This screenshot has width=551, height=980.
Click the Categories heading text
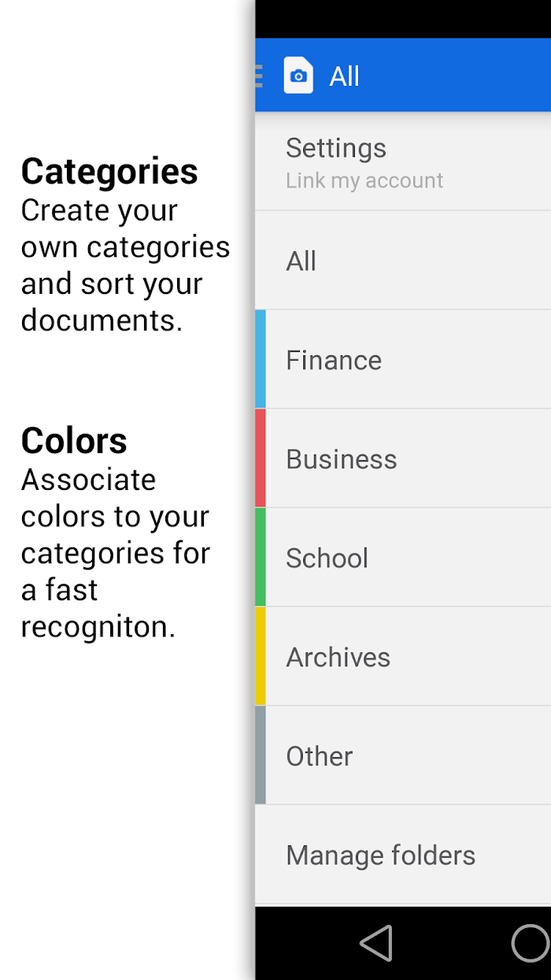[109, 171]
